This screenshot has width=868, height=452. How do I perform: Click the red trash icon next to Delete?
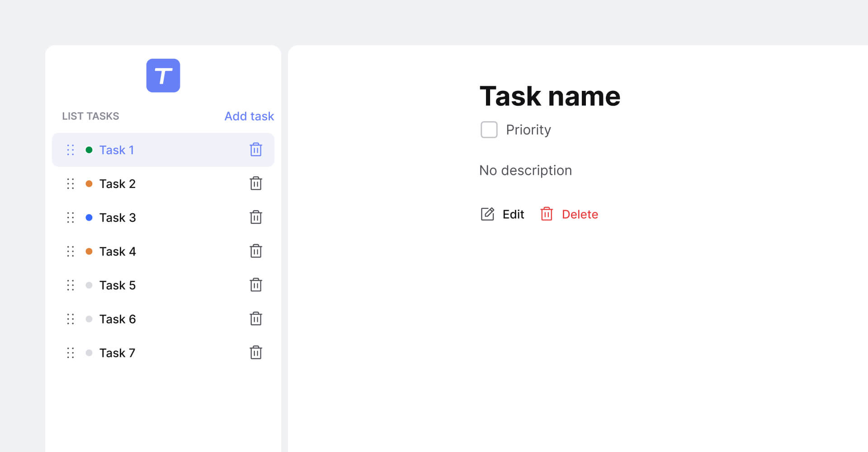(x=547, y=214)
